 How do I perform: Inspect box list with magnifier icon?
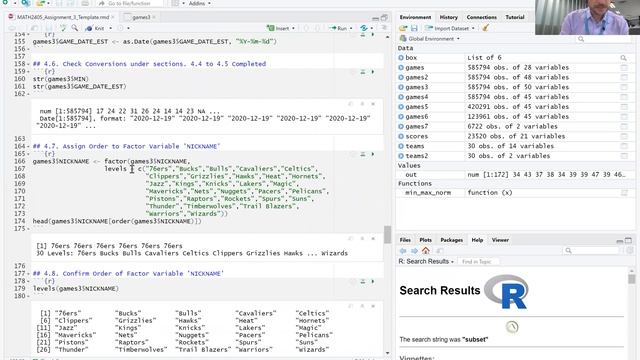click(624, 58)
